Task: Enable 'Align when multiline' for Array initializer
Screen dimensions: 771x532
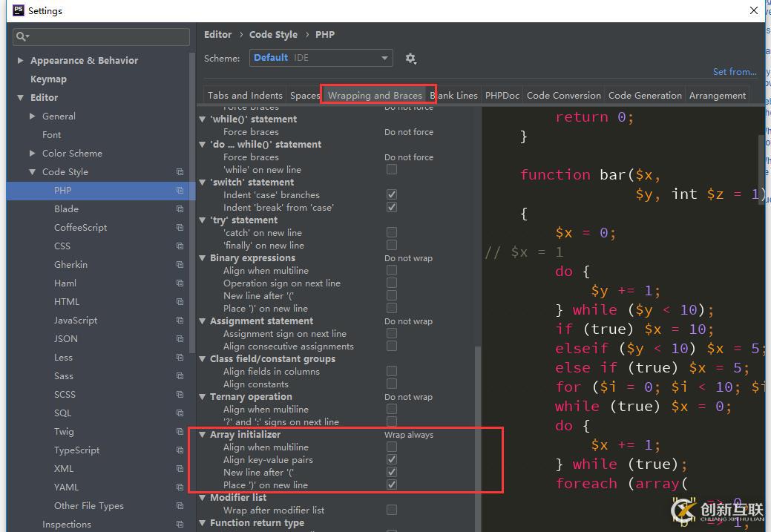Action: pyautogui.click(x=392, y=447)
